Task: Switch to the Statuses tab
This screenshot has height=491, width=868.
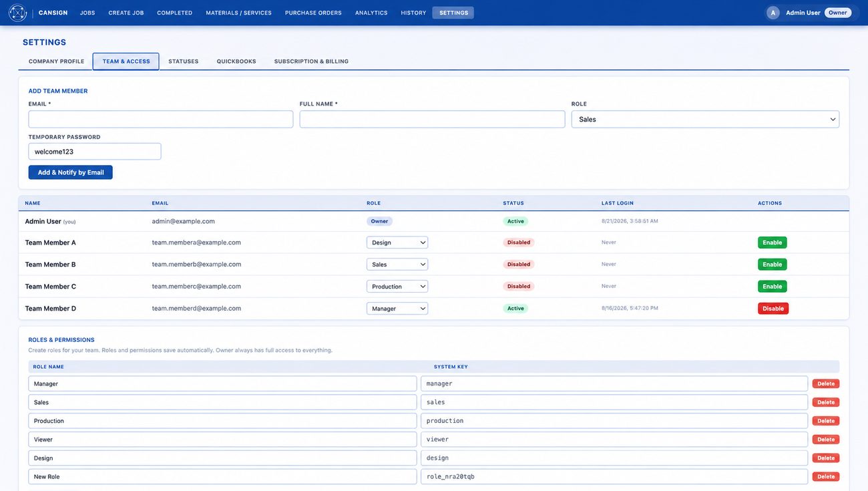Action: (184, 61)
